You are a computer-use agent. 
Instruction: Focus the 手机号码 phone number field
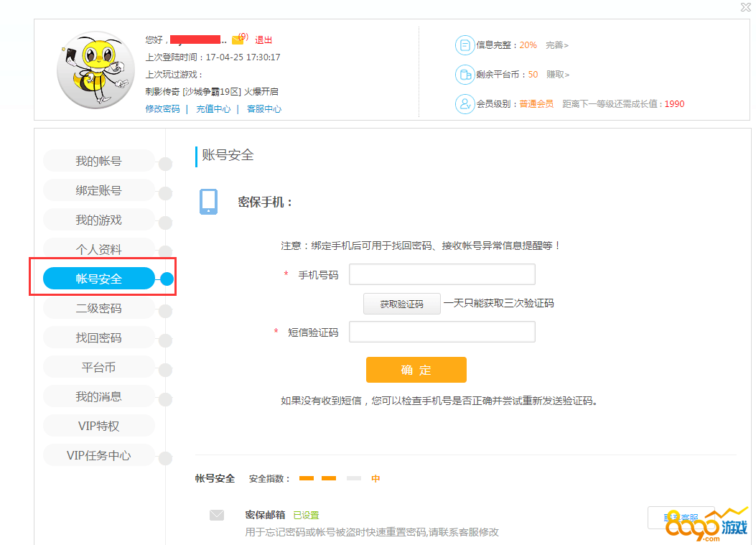pyautogui.click(x=442, y=274)
